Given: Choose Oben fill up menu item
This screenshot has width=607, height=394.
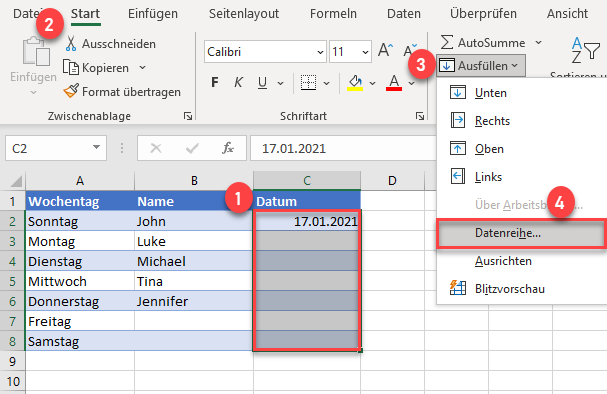Looking at the screenshot, I should [521, 149].
